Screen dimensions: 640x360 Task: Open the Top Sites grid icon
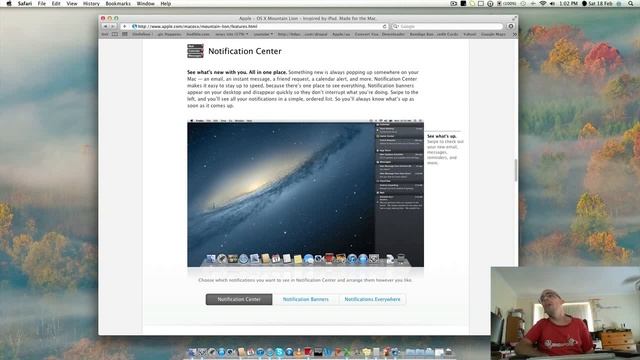pyautogui.click(x=124, y=34)
